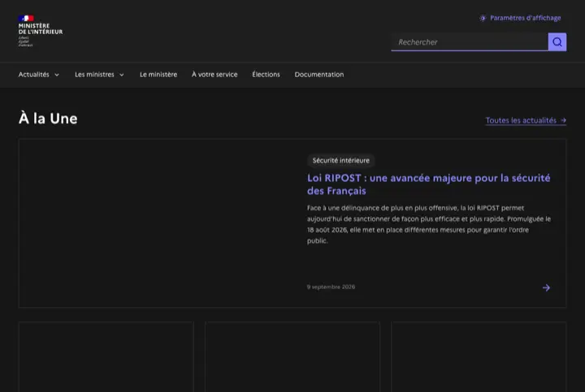The image size is (585, 392).
Task: Click the arrow icon on the RIPOST card
Action: click(546, 287)
